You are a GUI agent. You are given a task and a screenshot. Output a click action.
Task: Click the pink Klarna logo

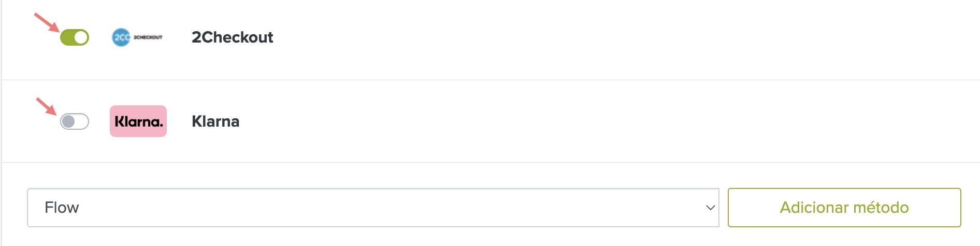(x=138, y=121)
